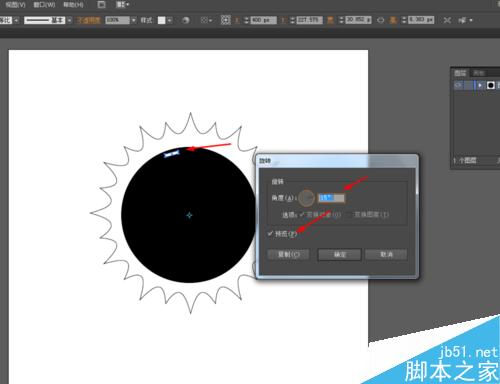
Task: Click the width value stepper arrows
Action: pos(341,20)
